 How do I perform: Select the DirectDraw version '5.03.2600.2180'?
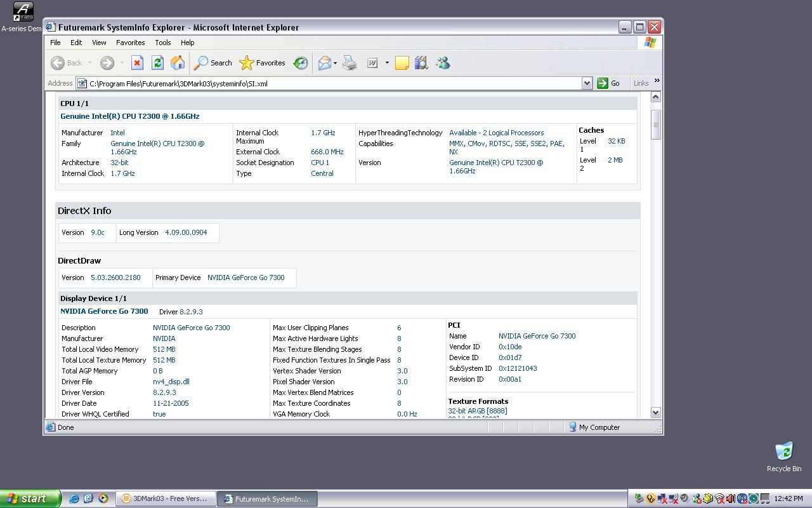[x=115, y=277]
